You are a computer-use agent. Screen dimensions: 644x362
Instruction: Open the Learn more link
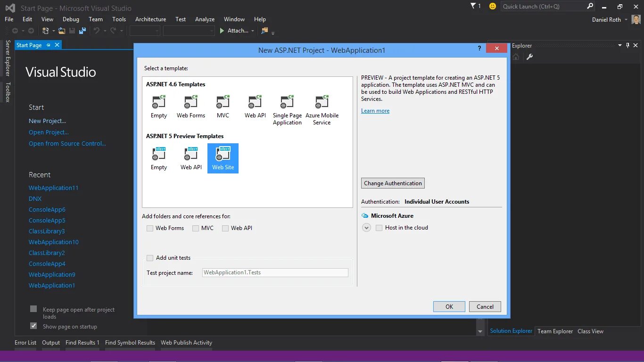pyautogui.click(x=375, y=111)
